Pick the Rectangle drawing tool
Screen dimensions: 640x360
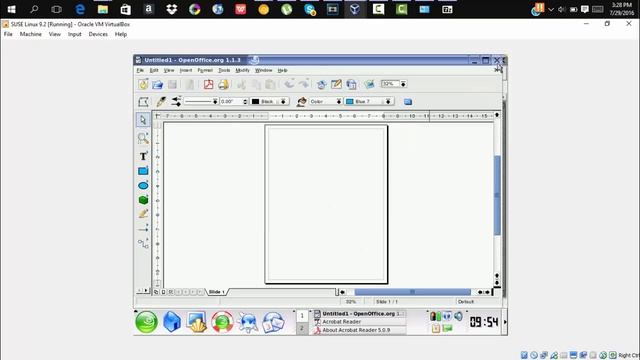pos(143,171)
